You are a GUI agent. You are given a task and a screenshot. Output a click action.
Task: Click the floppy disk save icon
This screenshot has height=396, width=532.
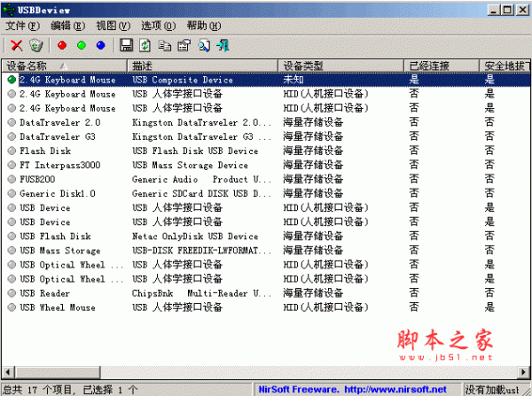(x=126, y=45)
